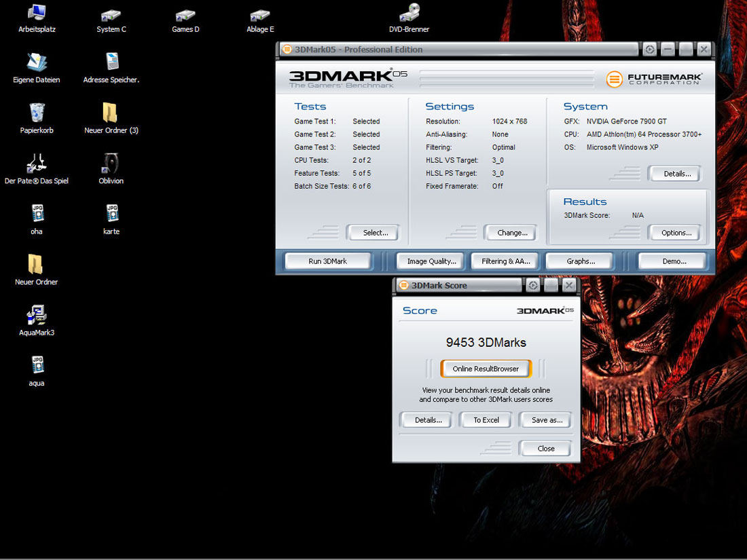This screenshot has width=747, height=560.
Task: Click the Resolution value 1024 x 768
Action: [x=509, y=122]
